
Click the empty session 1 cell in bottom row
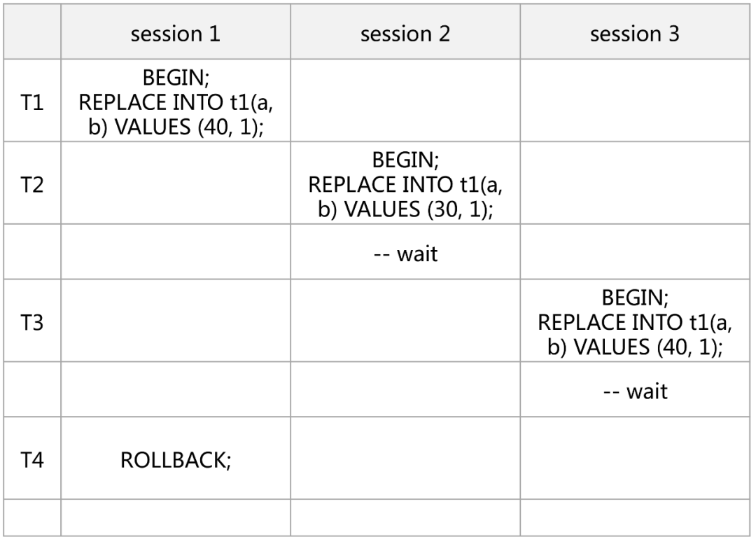176,517
